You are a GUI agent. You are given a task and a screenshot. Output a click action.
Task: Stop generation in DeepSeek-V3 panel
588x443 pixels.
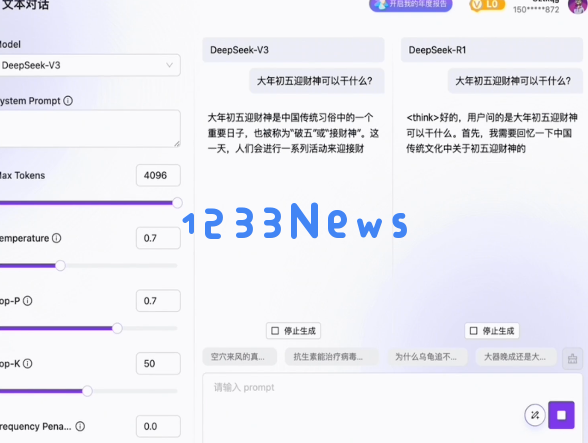[x=293, y=331]
